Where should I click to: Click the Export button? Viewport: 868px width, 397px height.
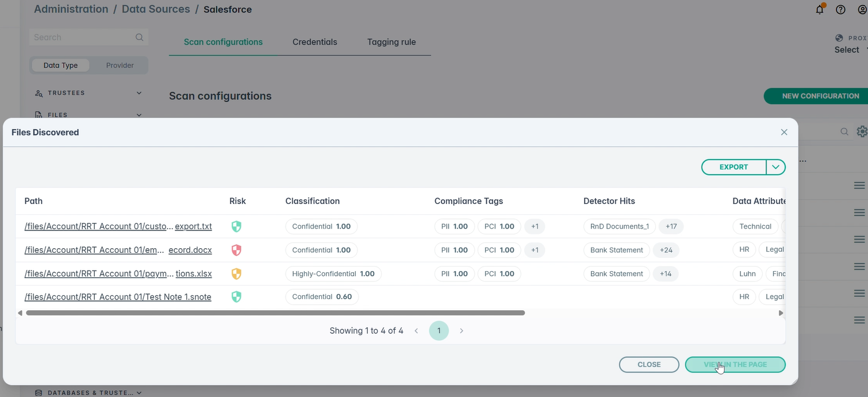click(734, 167)
